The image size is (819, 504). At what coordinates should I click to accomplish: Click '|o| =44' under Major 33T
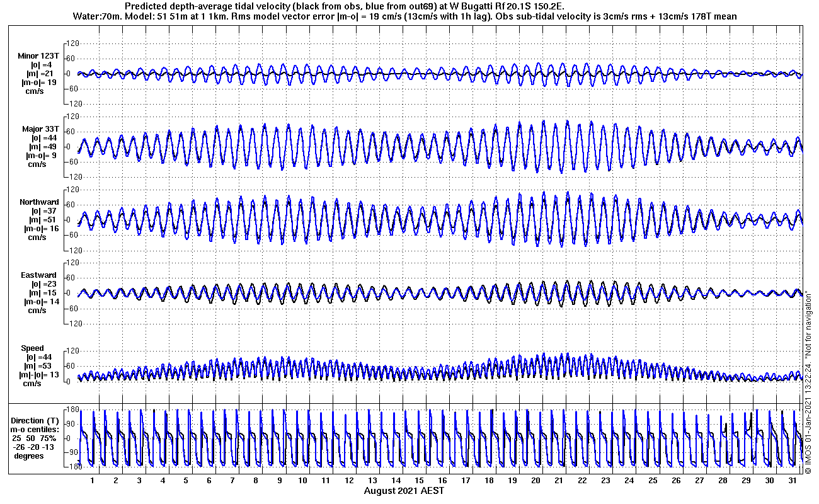pyautogui.click(x=43, y=138)
